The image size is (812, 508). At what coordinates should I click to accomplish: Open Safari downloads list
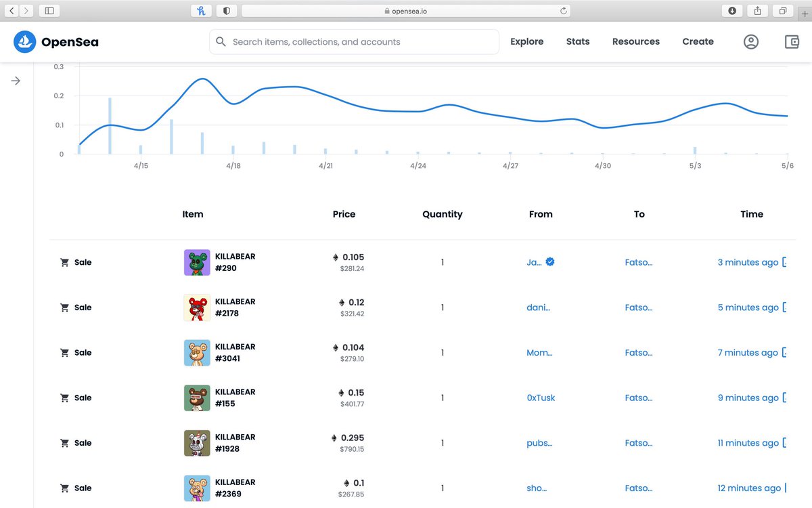coord(732,11)
